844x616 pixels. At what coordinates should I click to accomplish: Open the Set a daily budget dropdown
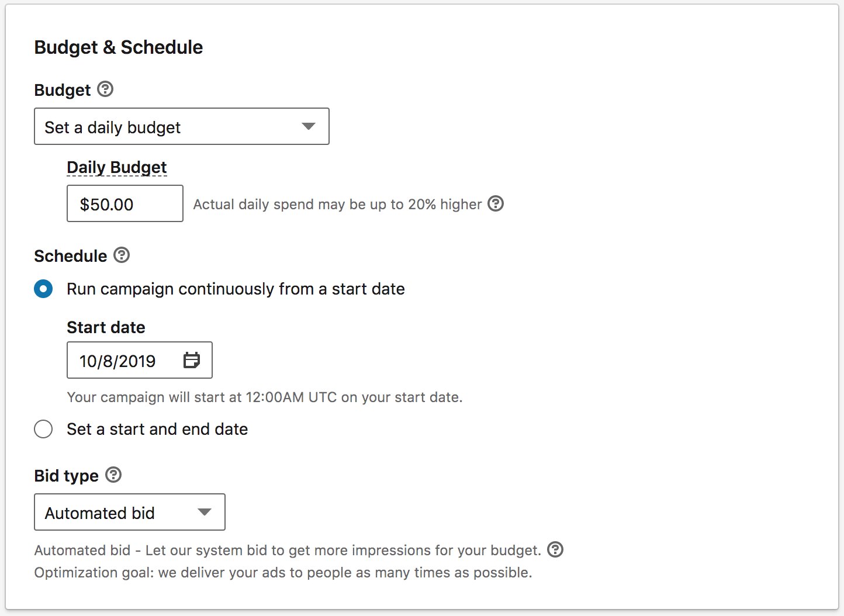pyautogui.click(x=181, y=126)
